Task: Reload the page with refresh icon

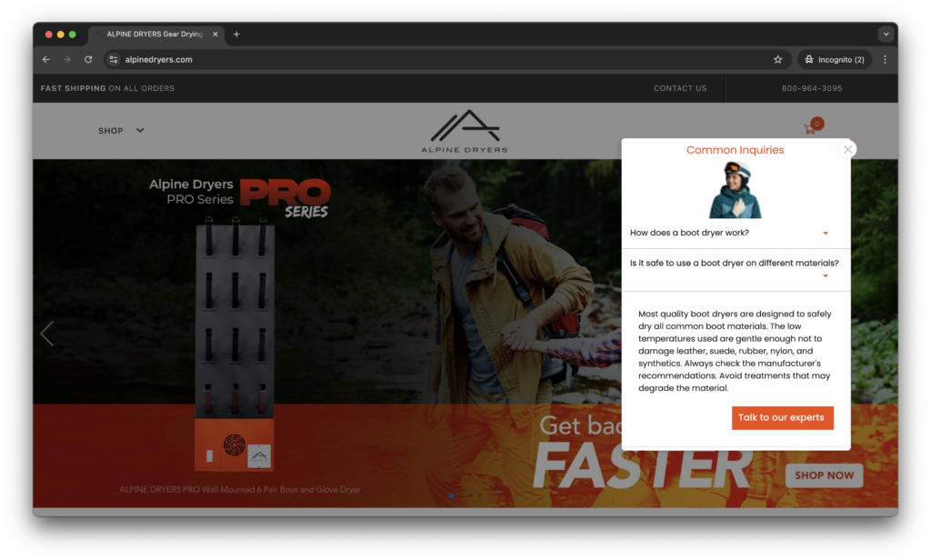Action: tap(88, 59)
